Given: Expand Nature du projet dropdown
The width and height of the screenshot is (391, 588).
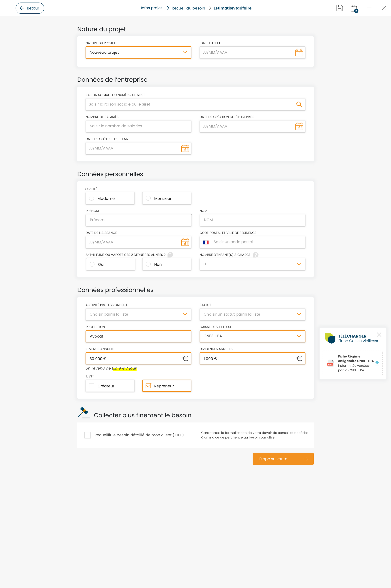Looking at the screenshot, I should pos(185,53).
